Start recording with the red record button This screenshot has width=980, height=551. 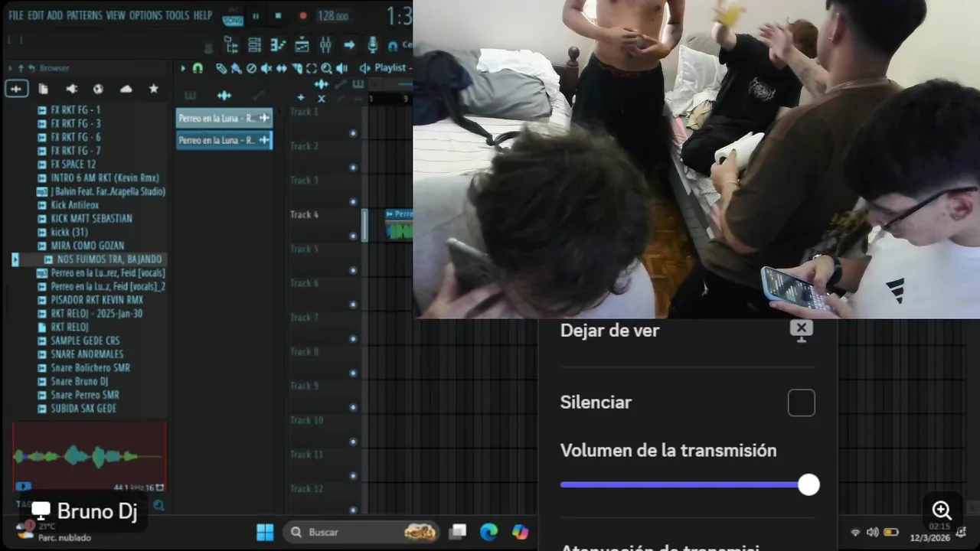pos(303,16)
